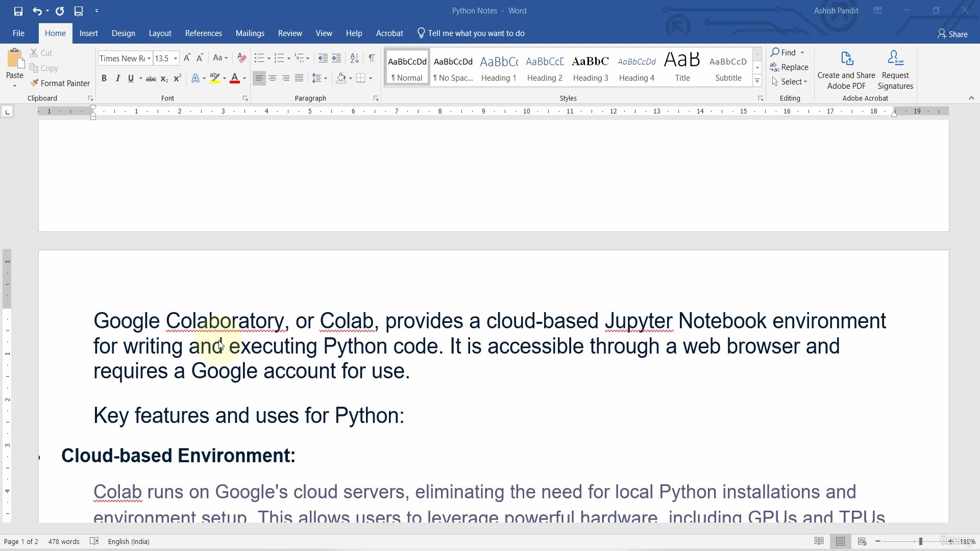
Task: Open the font size dropdown
Action: [x=176, y=59]
